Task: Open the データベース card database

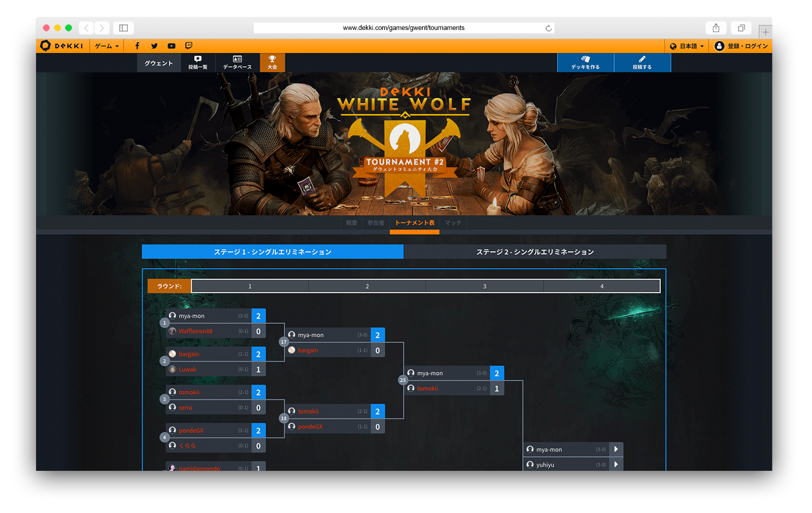Action: [237, 63]
